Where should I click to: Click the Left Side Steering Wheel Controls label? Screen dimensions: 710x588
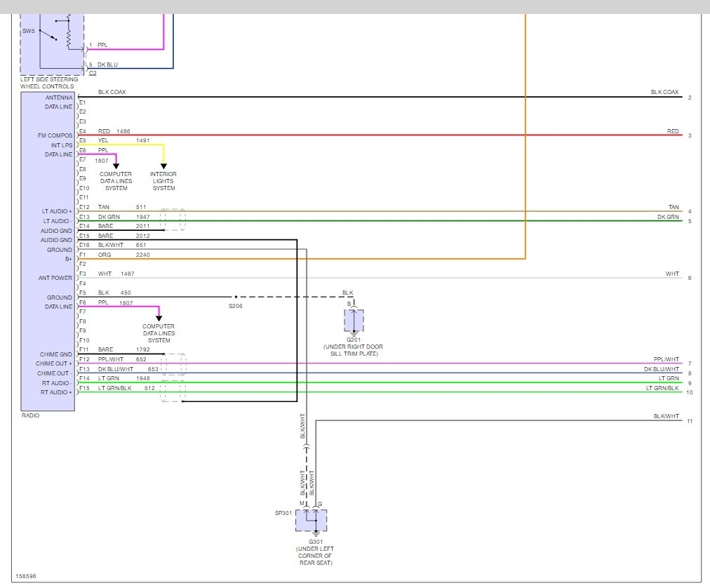click(x=49, y=83)
